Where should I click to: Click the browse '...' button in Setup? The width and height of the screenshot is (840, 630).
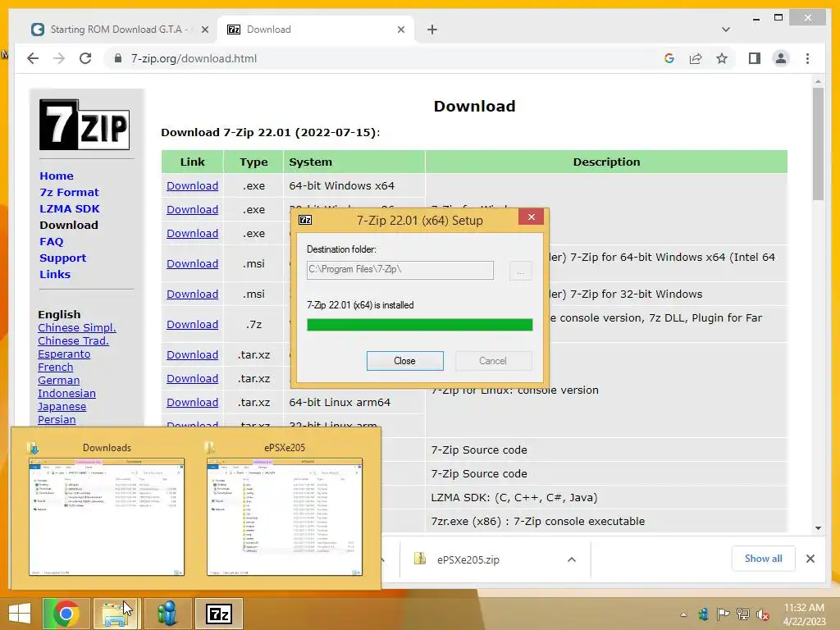pos(520,271)
